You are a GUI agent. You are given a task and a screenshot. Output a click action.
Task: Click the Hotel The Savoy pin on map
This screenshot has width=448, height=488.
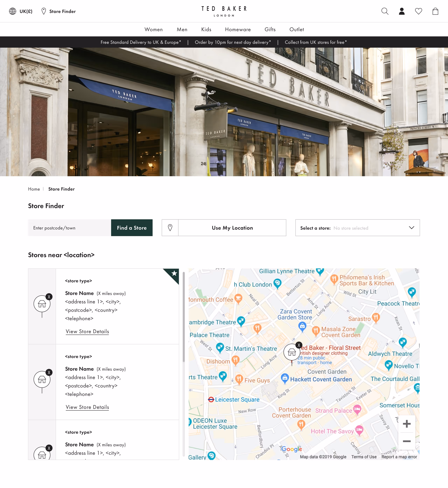point(359,430)
